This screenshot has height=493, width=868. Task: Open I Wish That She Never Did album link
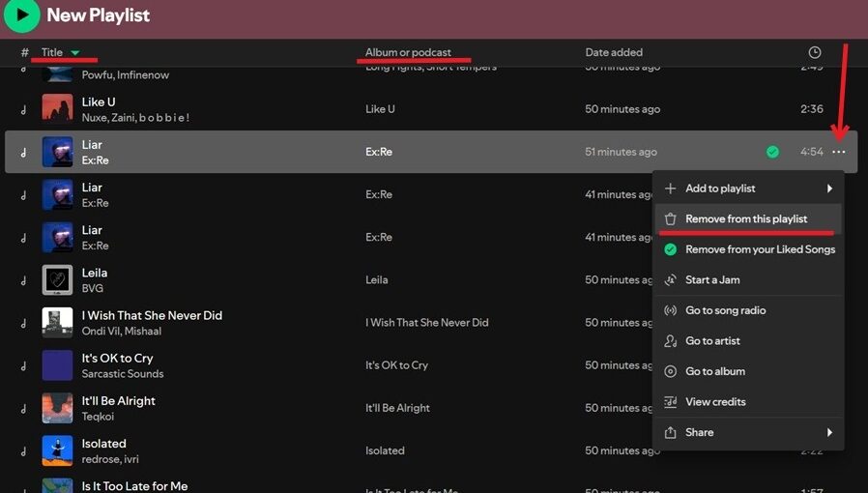coord(427,323)
